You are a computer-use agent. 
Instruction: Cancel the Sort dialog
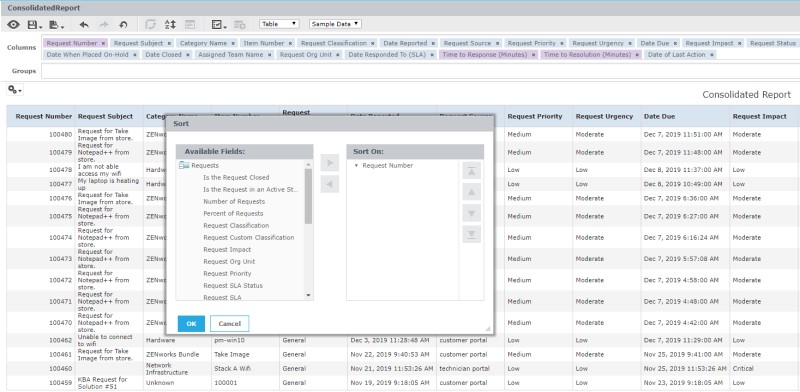(x=230, y=324)
